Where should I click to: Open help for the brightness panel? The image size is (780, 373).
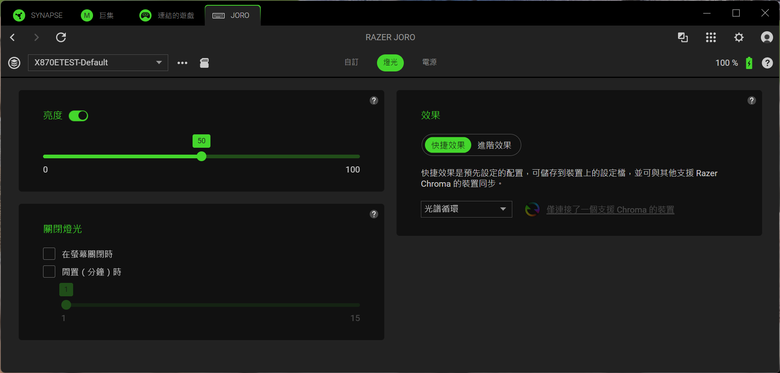coord(374,100)
